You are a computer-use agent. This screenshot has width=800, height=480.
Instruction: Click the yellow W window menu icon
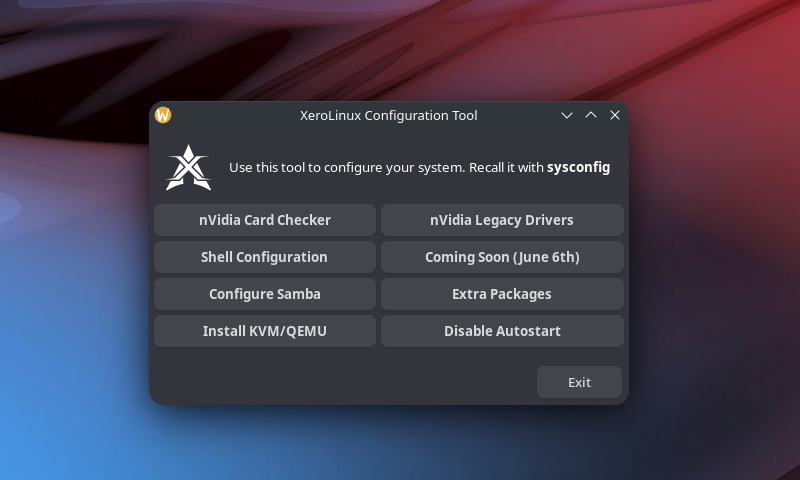click(x=163, y=115)
